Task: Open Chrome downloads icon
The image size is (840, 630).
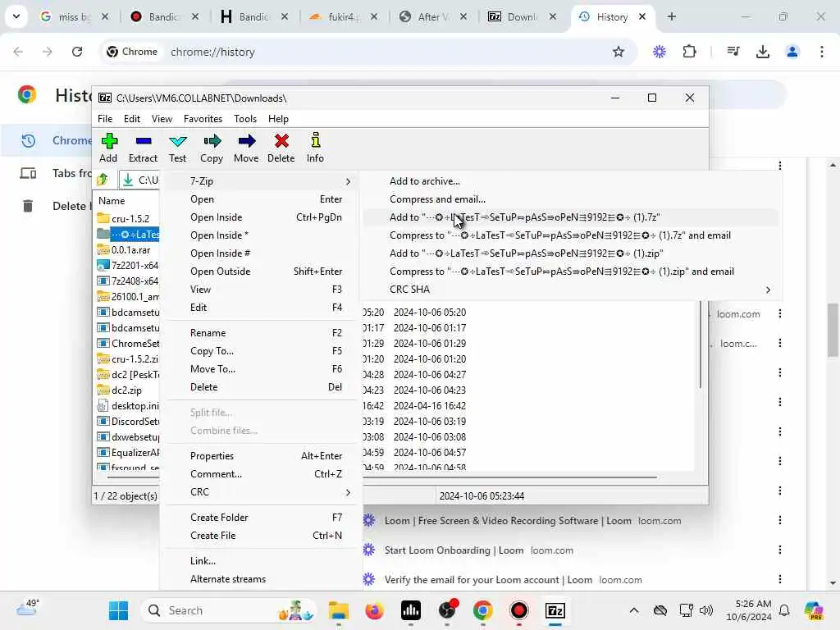Action: pyautogui.click(x=763, y=52)
